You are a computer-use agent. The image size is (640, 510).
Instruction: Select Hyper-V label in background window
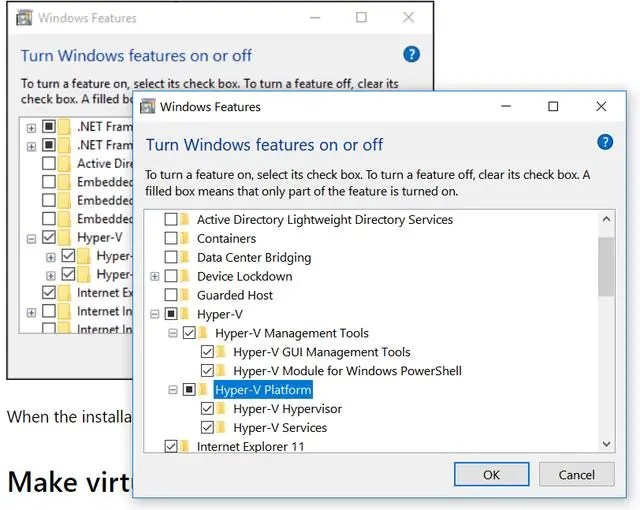[100, 237]
